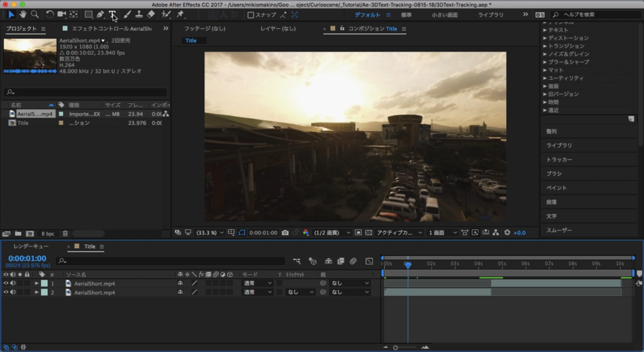
Task: Select the Pen tool in toolbar
Action: (x=100, y=14)
